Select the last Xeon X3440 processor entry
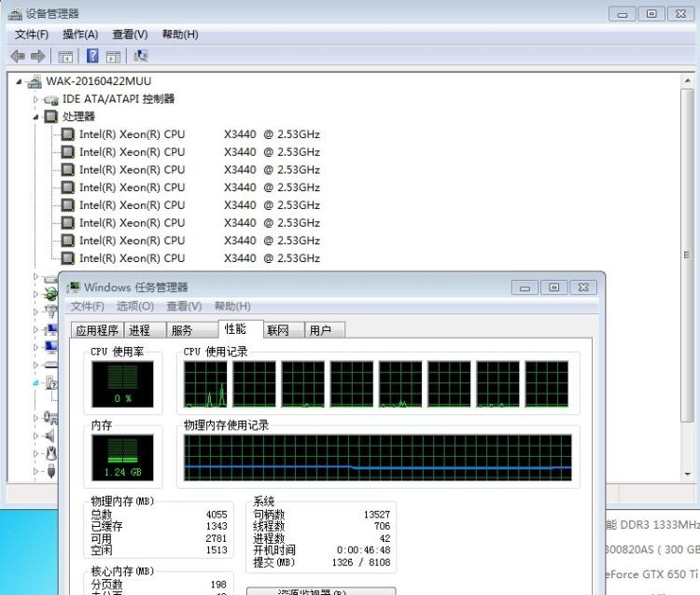This screenshot has height=595, width=700. point(199,258)
